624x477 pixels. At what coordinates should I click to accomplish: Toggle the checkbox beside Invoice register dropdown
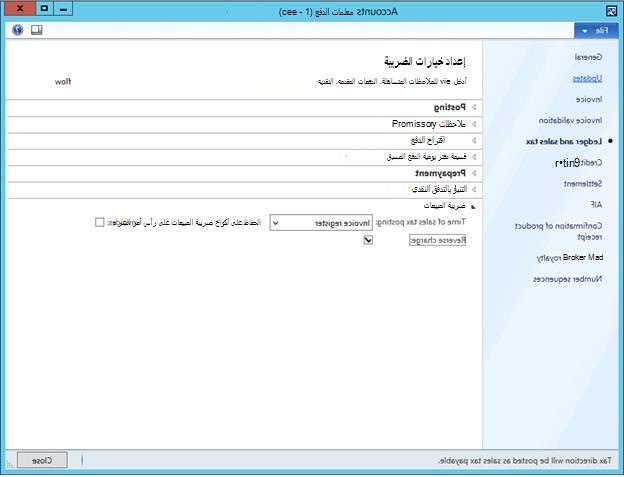click(99, 222)
